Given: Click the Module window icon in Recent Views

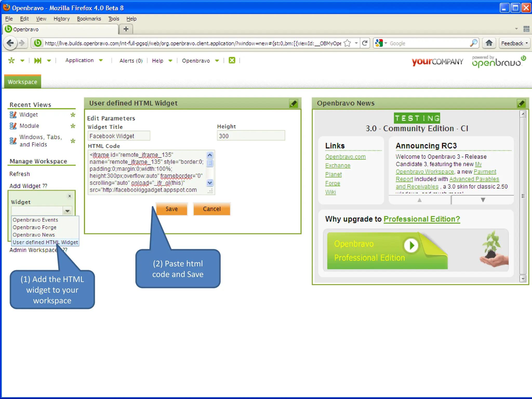Looking at the screenshot, I should pos(13,126).
